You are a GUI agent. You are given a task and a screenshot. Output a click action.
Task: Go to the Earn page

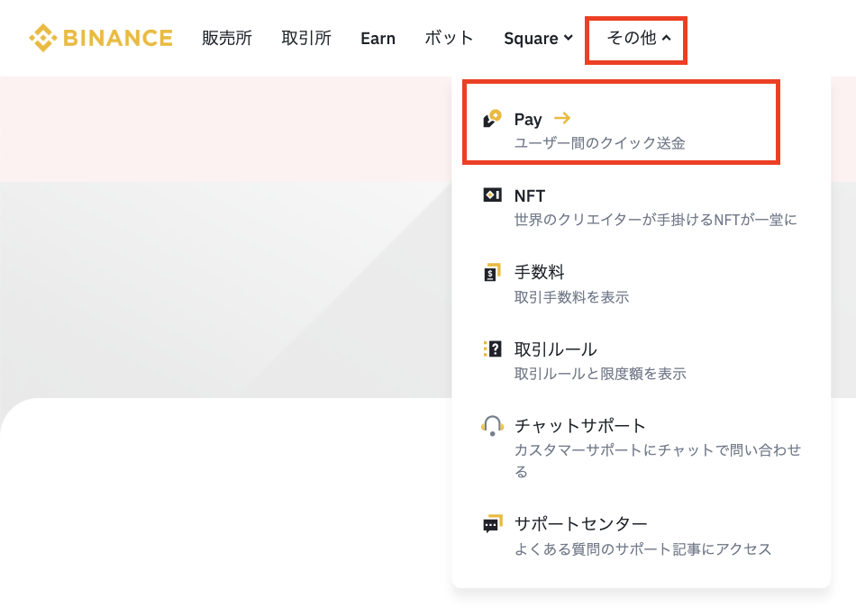[378, 38]
